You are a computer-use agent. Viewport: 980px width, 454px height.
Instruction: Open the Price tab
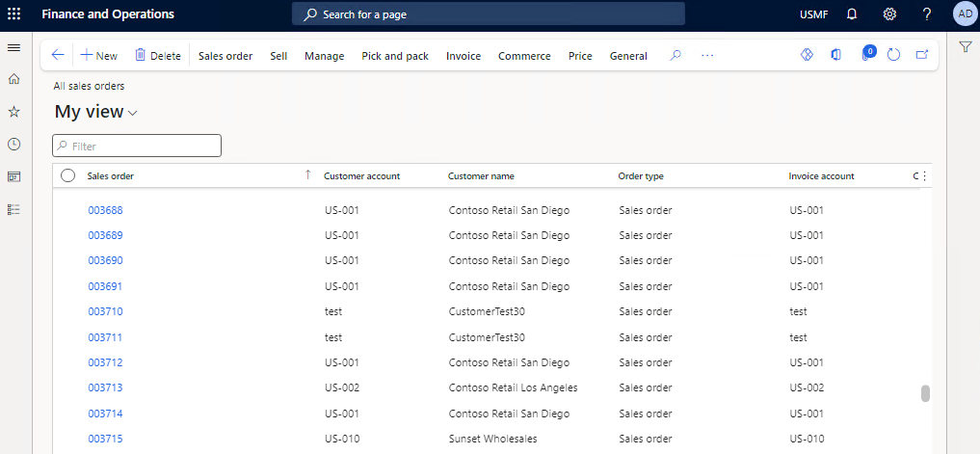click(x=580, y=56)
